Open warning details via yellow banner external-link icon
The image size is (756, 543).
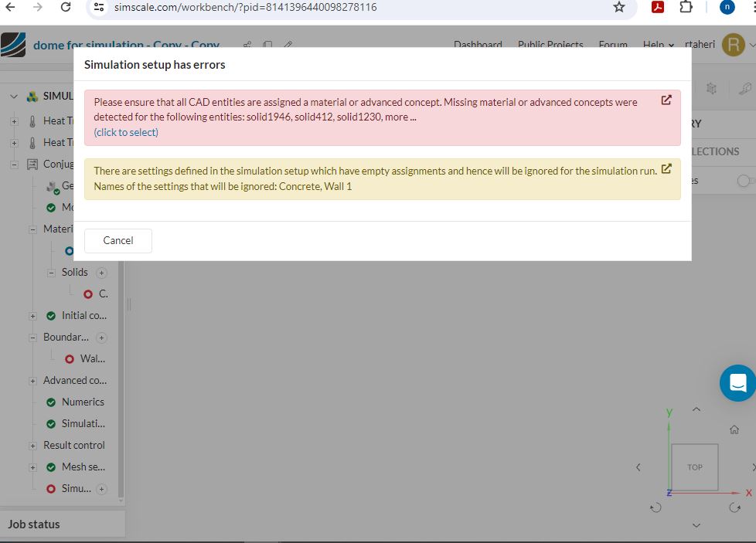pos(666,169)
